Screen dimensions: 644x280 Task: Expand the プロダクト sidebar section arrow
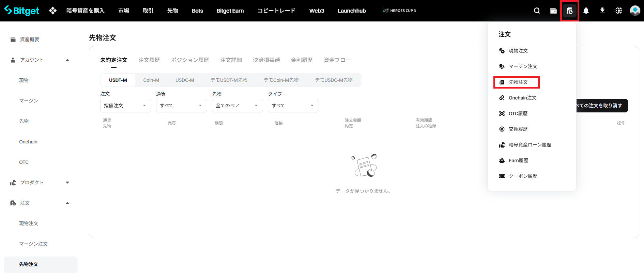(67, 183)
